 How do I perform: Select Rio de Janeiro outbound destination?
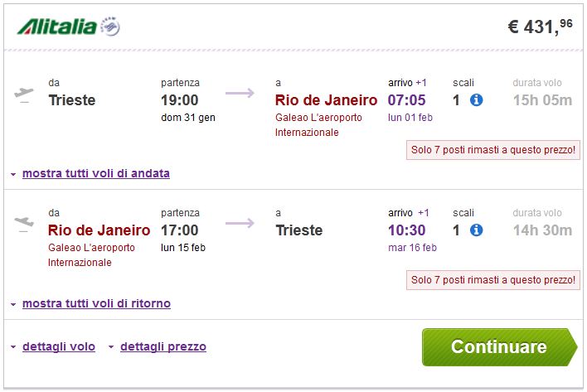click(326, 100)
